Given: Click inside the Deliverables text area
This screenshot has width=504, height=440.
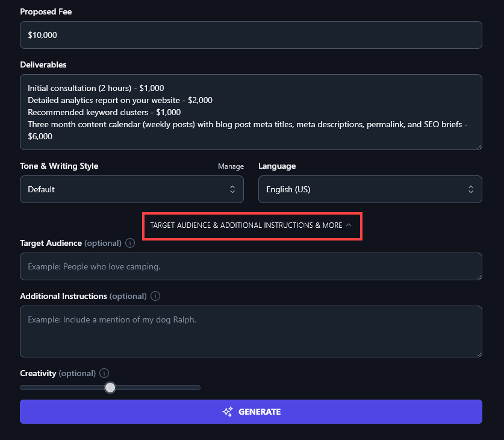Looking at the screenshot, I should coord(251,112).
